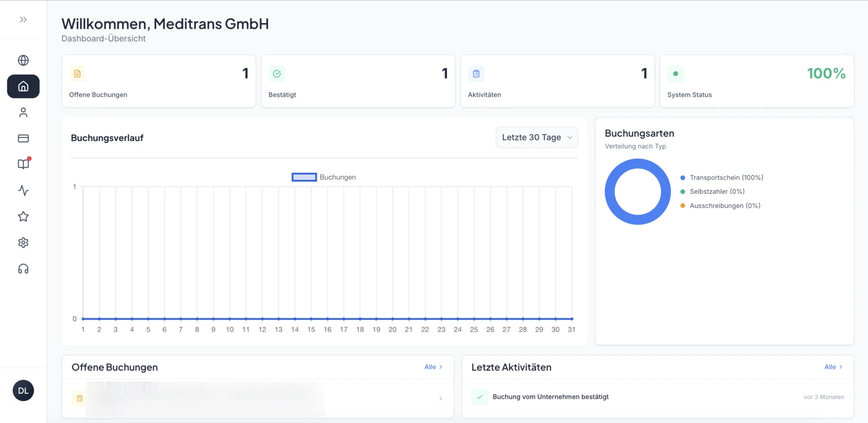This screenshot has width=868, height=423.
Task: Click the DL user avatar
Action: [23, 390]
